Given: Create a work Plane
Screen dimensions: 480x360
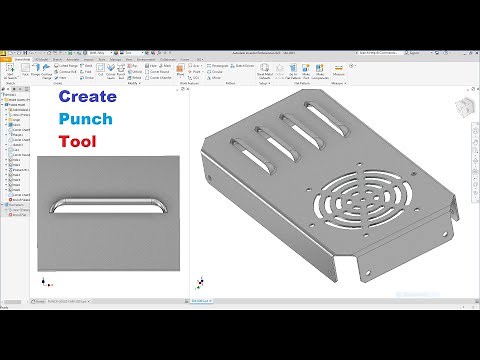Looking at the screenshot, I should [180, 70].
